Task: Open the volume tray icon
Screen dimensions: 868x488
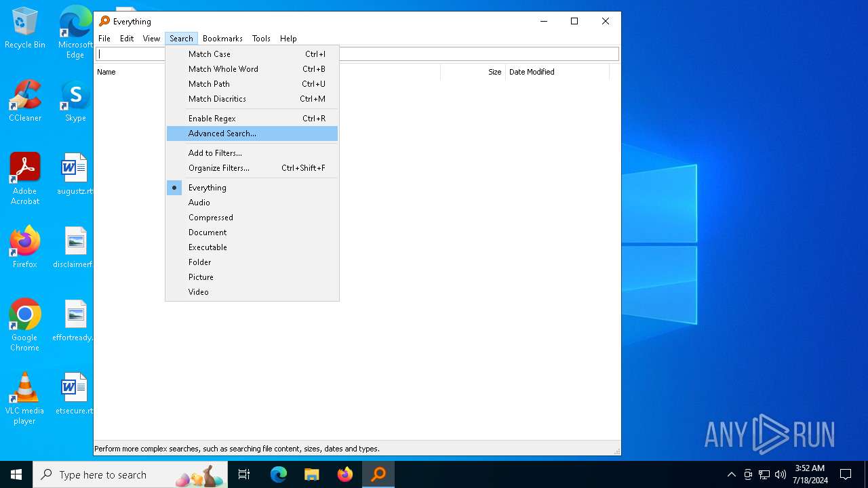Action: pos(781,474)
